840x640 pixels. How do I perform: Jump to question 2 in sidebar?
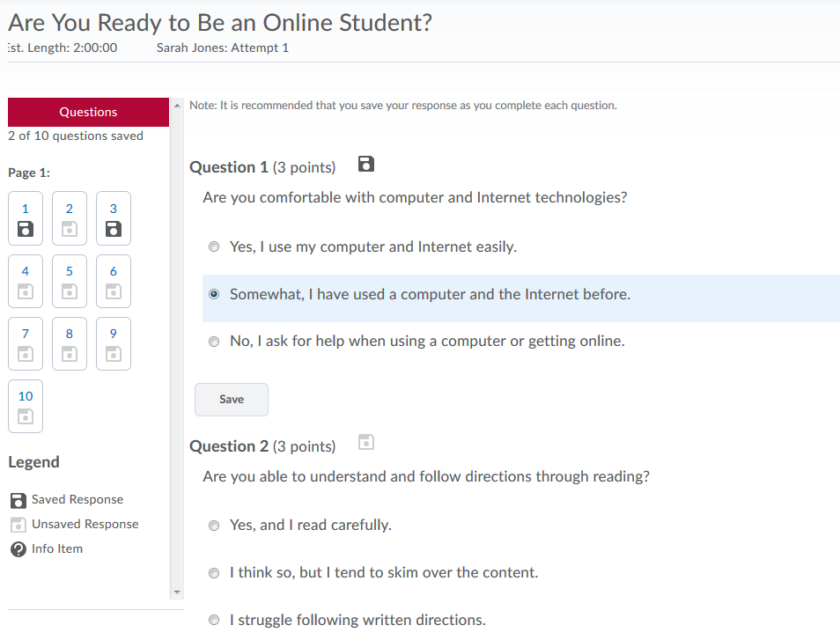(x=70, y=219)
